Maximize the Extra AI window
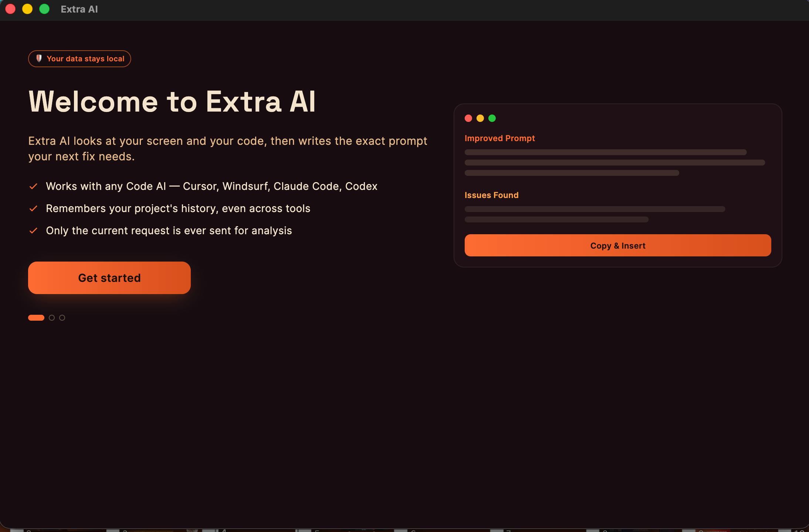Screen dimensions: 809x532 point(44,9)
